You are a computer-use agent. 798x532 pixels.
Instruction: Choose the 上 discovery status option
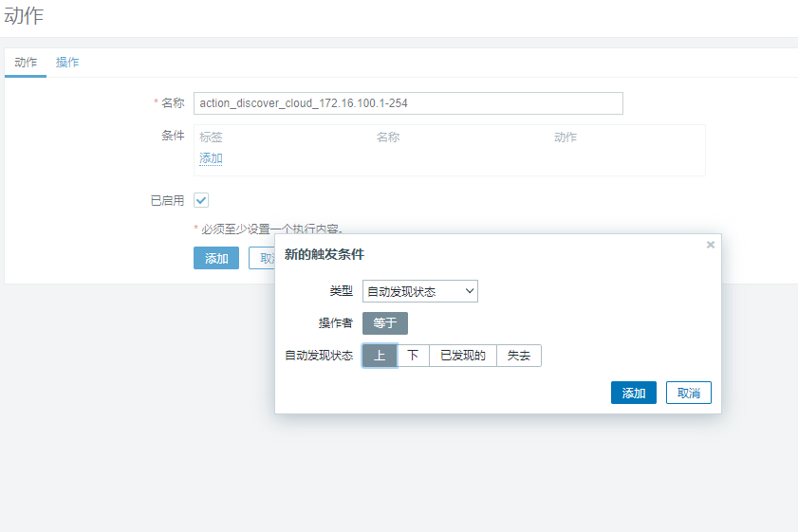pyautogui.click(x=380, y=356)
